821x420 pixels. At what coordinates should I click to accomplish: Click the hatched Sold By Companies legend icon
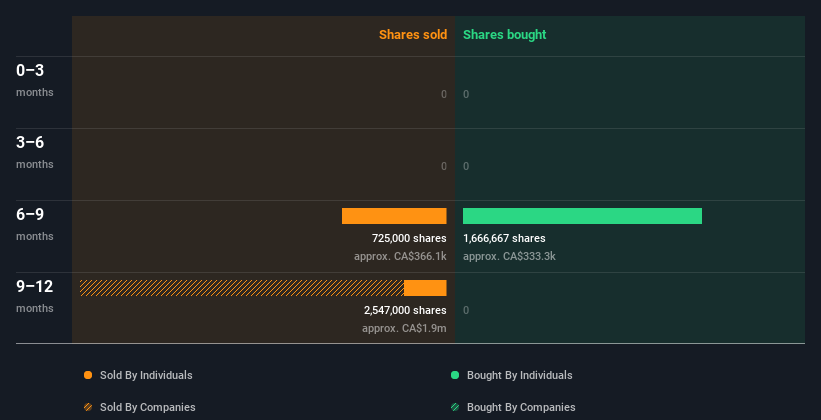click(x=88, y=407)
